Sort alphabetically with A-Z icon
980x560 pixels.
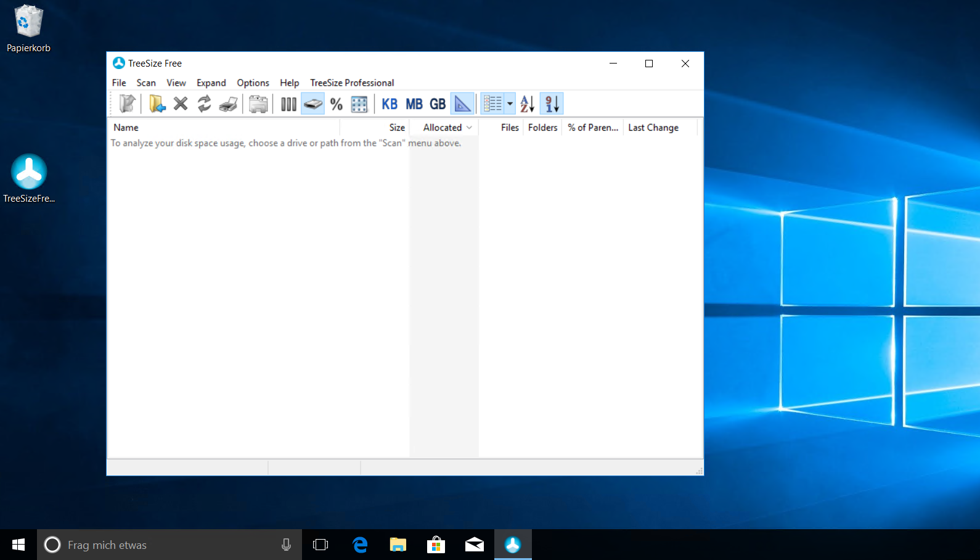click(527, 104)
